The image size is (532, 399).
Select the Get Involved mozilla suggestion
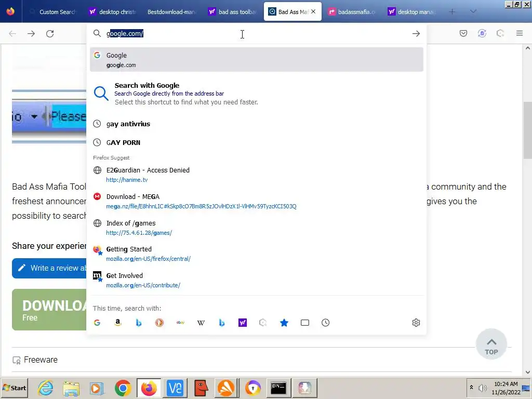(x=257, y=280)
